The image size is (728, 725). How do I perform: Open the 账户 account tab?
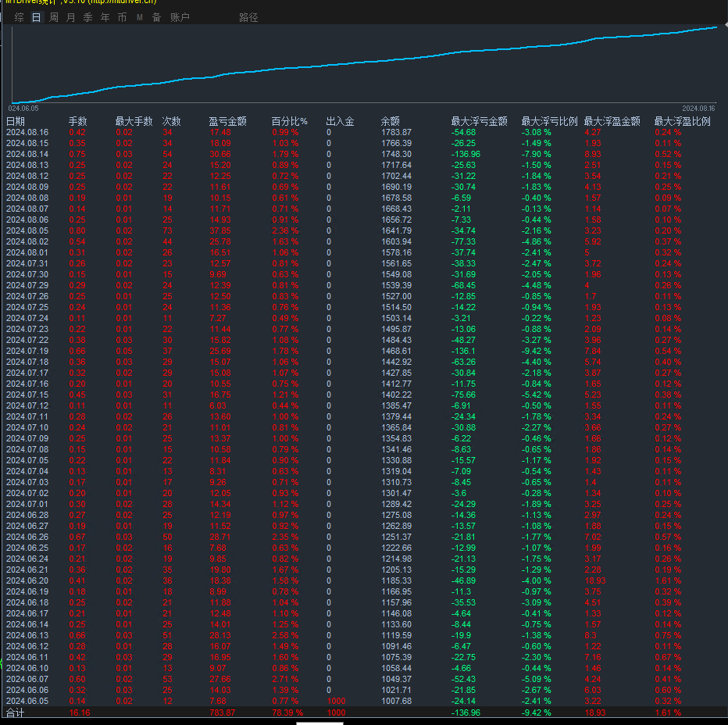point(180,17)
